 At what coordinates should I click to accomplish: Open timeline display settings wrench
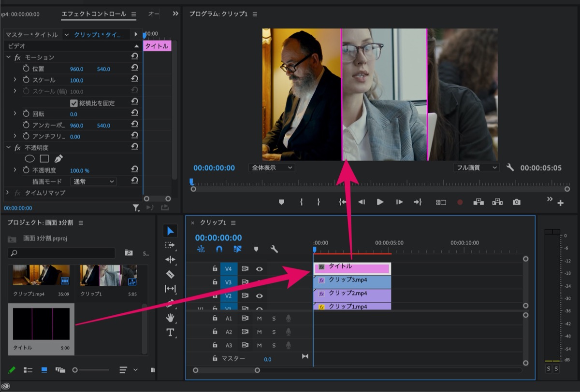(274, 249)
